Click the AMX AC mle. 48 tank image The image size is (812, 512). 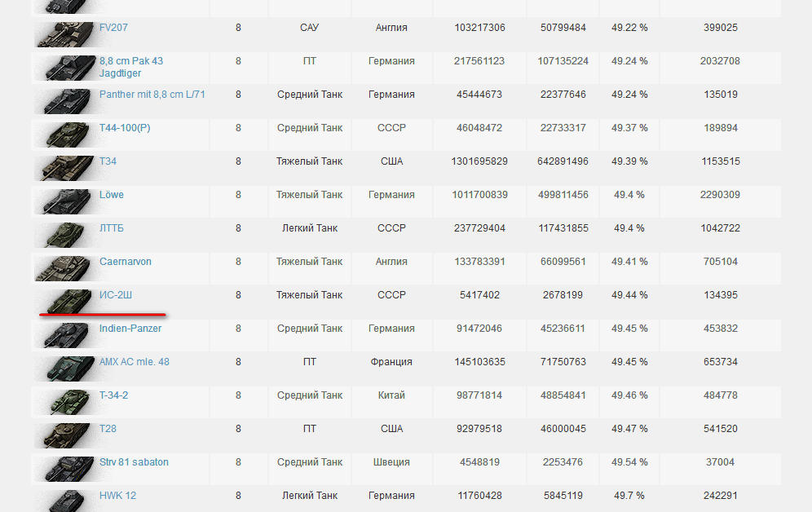pyautogui.click(x=65, y=369)
